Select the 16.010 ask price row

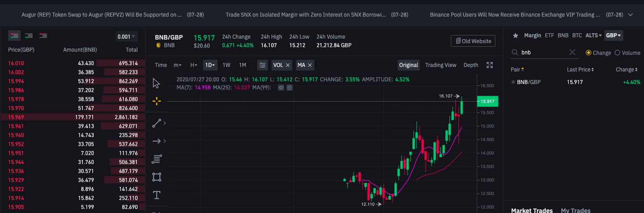coord(73,63)
